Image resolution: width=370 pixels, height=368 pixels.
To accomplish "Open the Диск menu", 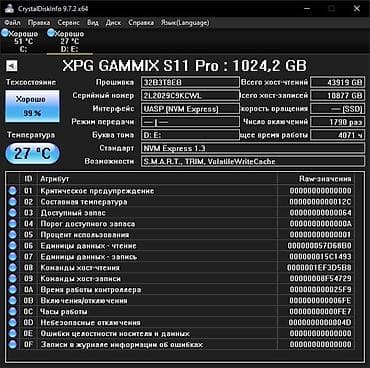I will pyautogui.click(x=113, y=23).
